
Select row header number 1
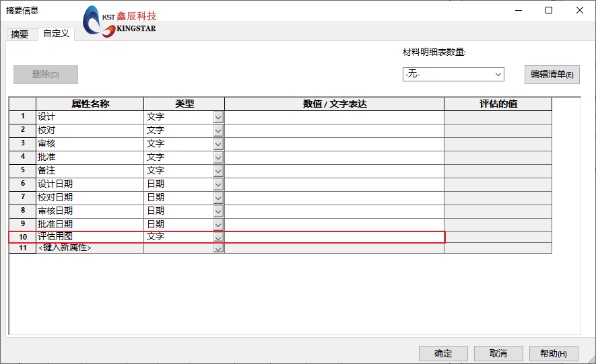click(23, 117)
